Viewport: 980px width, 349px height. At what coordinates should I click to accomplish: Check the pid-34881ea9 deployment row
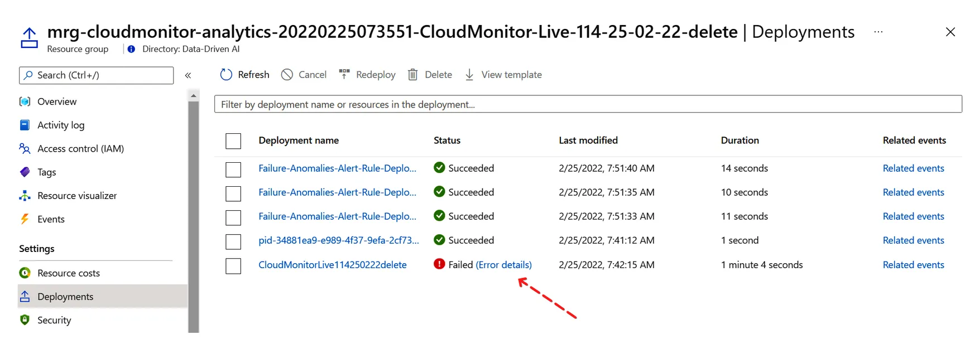[233, 241]
